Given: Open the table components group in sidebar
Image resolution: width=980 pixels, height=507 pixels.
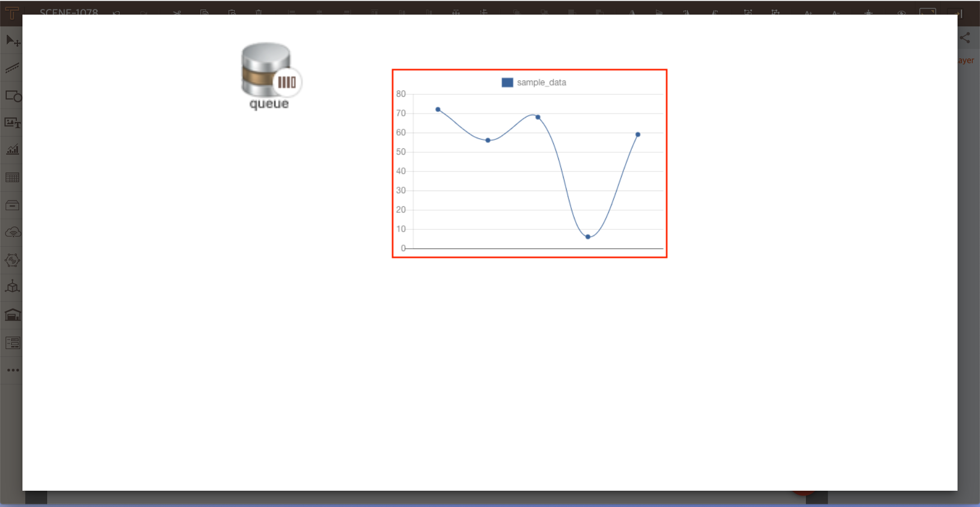Looking at the screenshot, I should tap(12, 178).
